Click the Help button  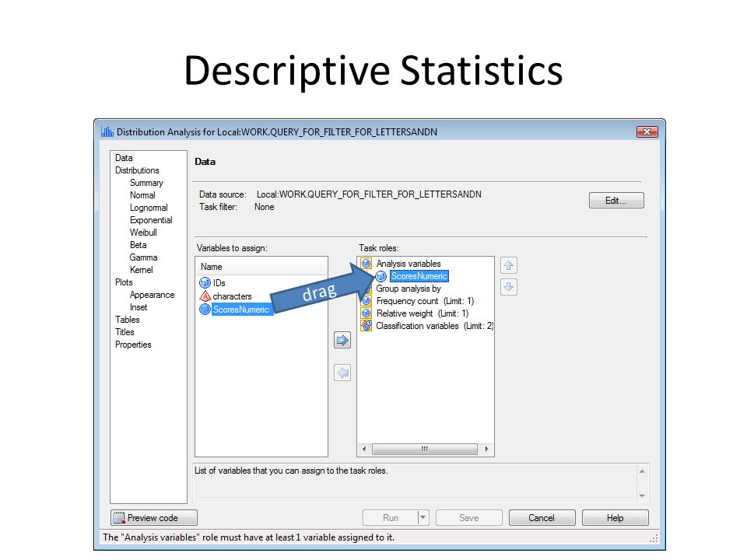pyautogui.click(x=615, y=518)
